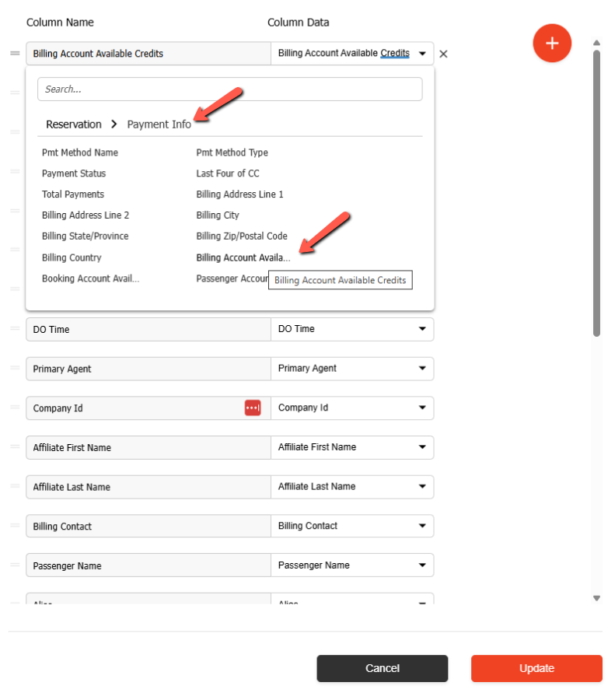608x700 pixels.
Task: Click the Search field in dropdown panel
Action: pyautogui.click(x=229, y=89)
